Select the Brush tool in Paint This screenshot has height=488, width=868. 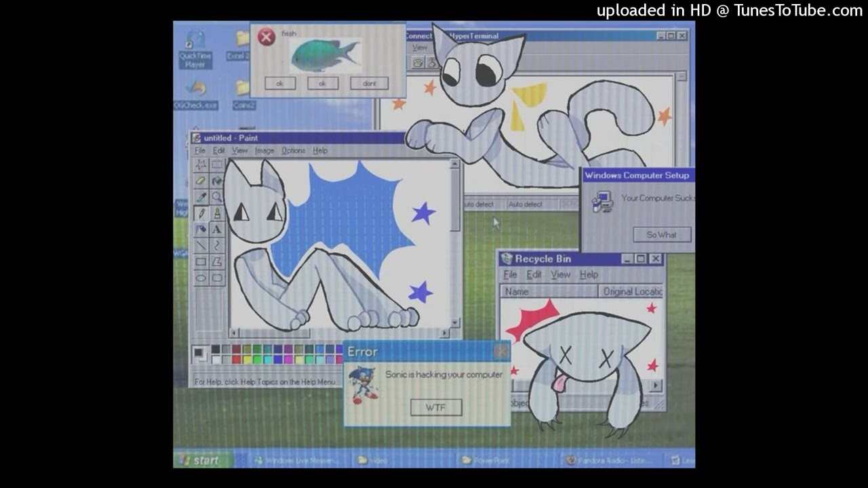[x=216, y=213]
